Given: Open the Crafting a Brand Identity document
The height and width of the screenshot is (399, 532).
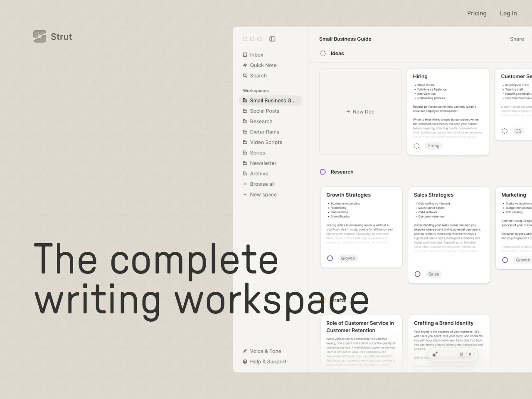Looking at the screenshot, I should [x=443, y=323].
